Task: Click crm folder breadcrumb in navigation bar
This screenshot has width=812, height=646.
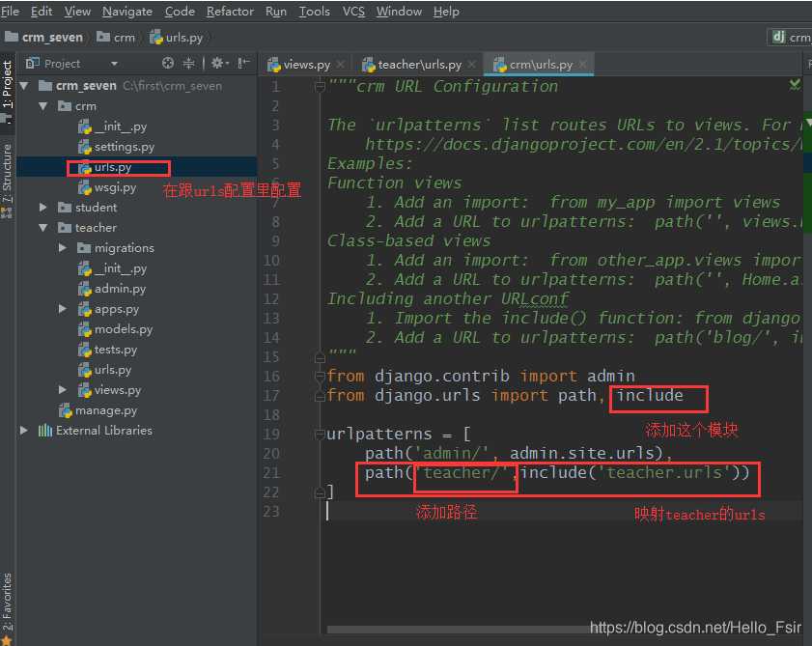Action: [116, 38]
